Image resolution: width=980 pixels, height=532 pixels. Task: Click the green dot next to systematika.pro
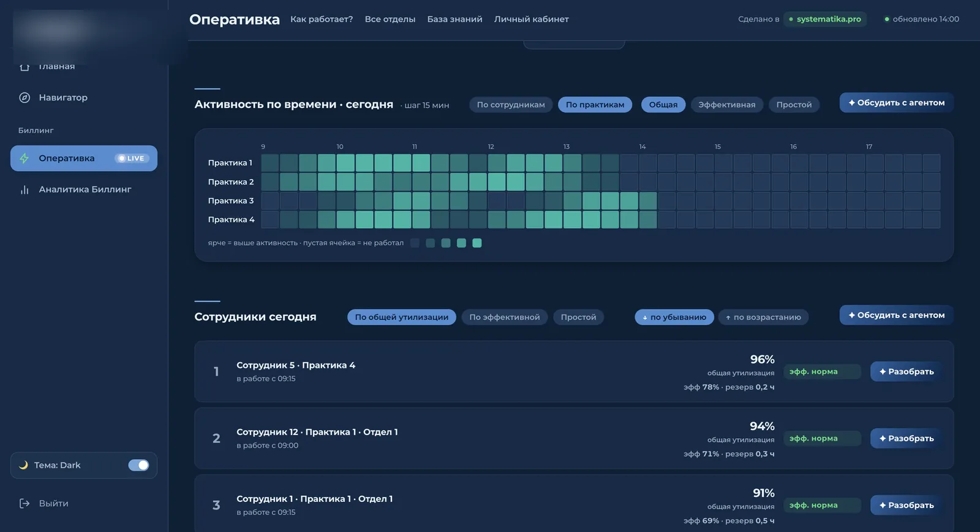pos(791,19)
